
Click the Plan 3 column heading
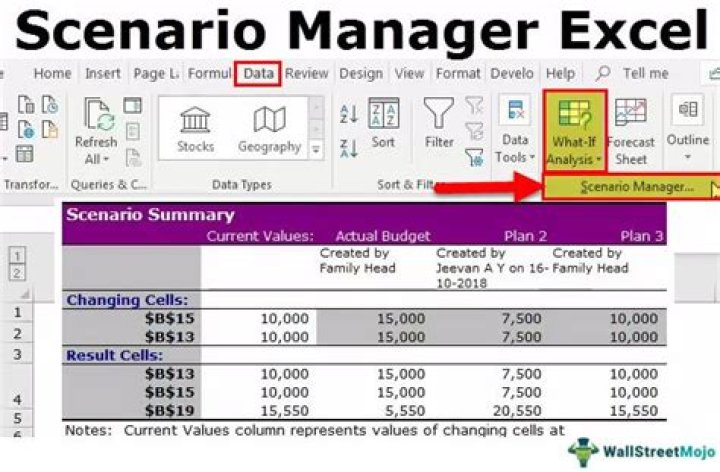pos(641,236)
